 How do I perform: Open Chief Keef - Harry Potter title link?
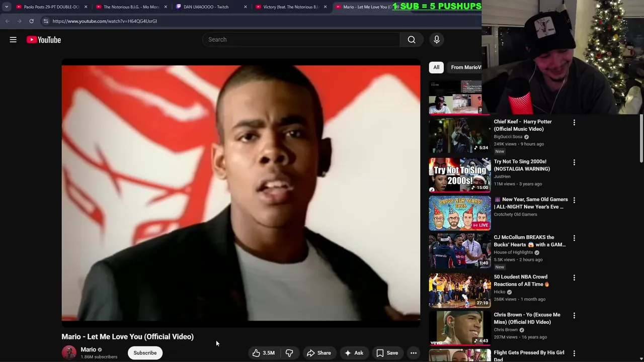(523, 125)
